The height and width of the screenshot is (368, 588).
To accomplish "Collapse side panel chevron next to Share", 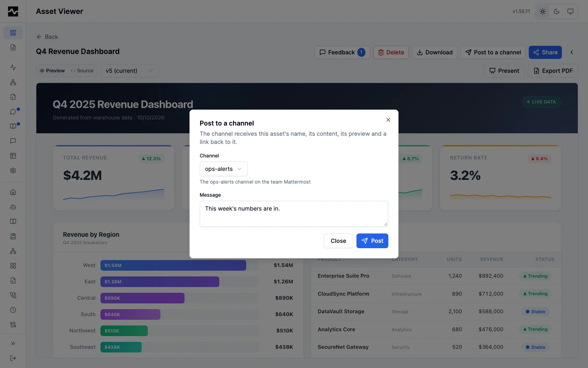I will tap(572, 52).
